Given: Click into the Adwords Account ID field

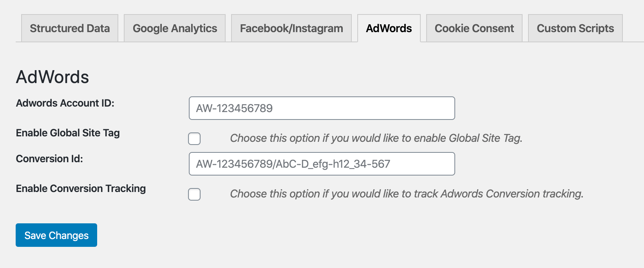Looking at the screenshot, I should point(322,108).
